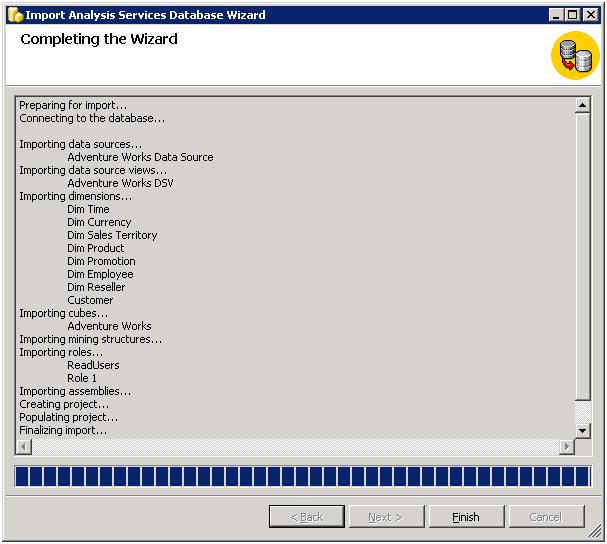Screen dimensions: 607x544
Task: Click the wizard title bar folder icon
Action: [15, 15]
